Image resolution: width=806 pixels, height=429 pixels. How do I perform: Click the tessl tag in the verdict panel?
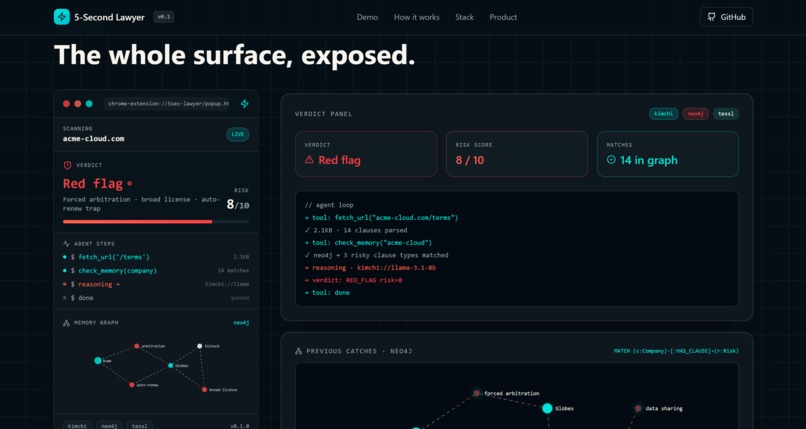pos(726,114)
